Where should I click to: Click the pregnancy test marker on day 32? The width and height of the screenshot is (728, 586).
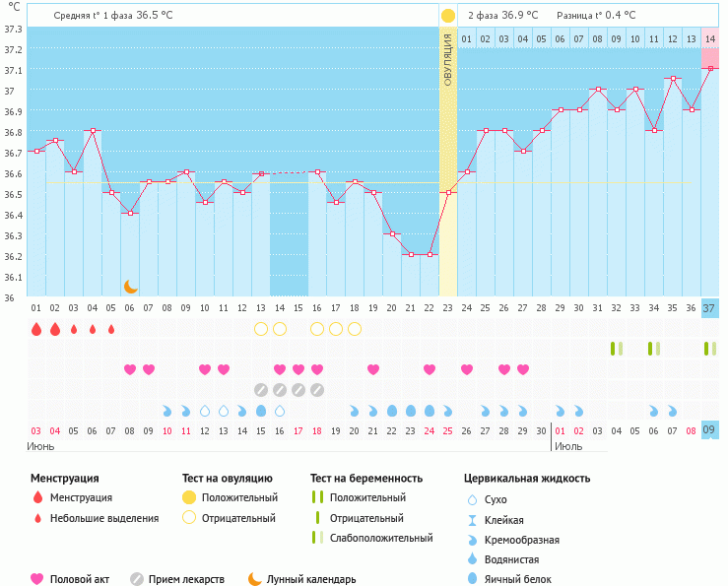click(x=617, y=349)
